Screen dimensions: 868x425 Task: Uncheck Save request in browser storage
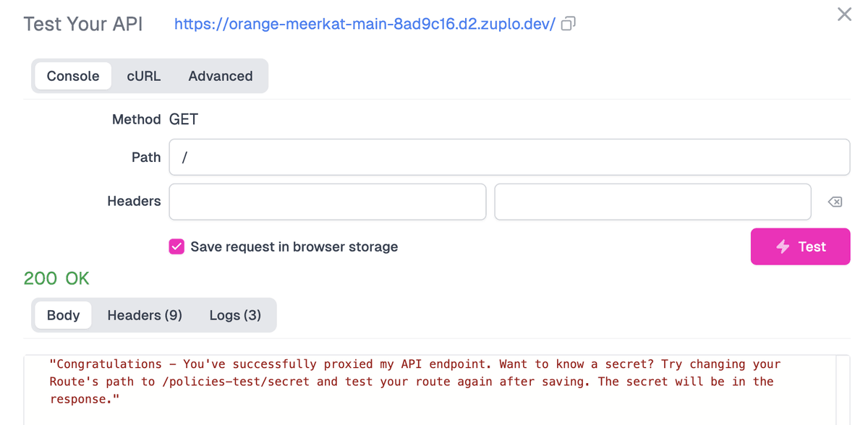pos(176,246)
